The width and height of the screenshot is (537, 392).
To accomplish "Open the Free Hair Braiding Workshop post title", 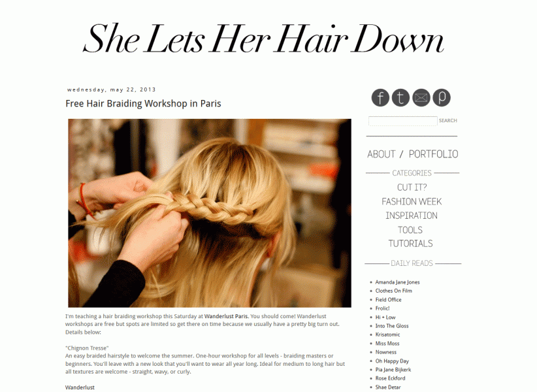I will pyautogui.click(x=143, y=103).
